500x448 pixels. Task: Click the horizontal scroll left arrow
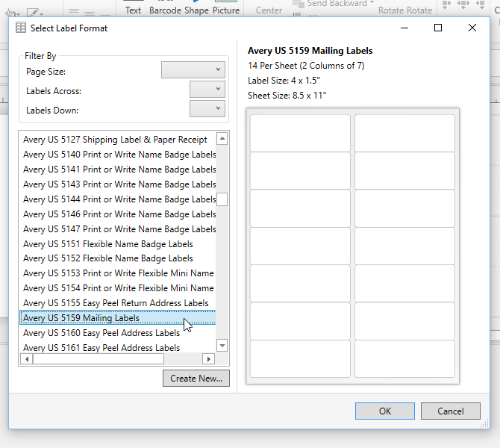[27, 359]
